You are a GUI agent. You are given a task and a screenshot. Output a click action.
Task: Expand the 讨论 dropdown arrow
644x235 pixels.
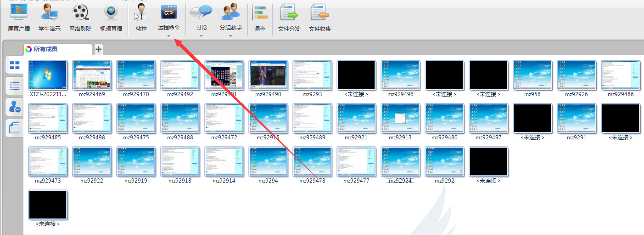pyautogui.click(x=201, y=36)
